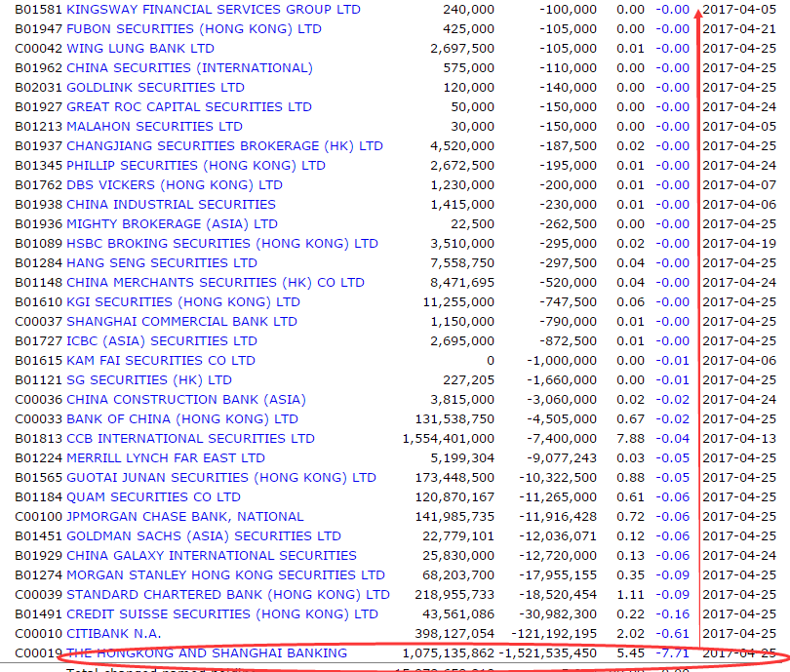
Task: Open JPMorgan Chase Bank, National link
Action: (185, 517)
